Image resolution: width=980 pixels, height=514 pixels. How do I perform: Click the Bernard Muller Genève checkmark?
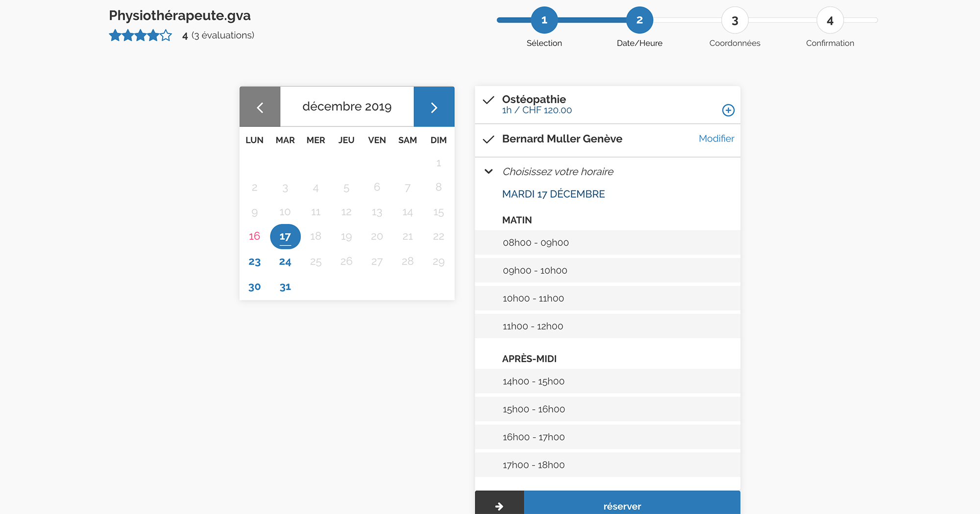489,140
